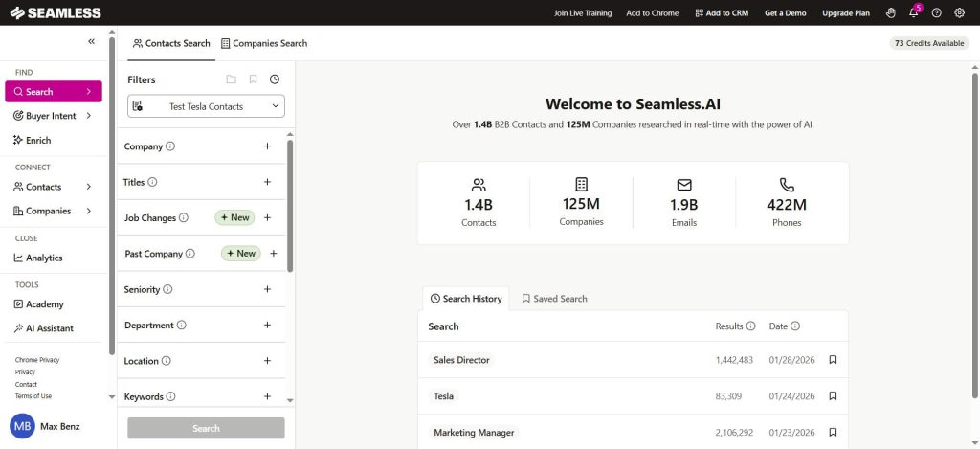
Task: Expand the Titles filter plus button
Action: coord(268,182)
